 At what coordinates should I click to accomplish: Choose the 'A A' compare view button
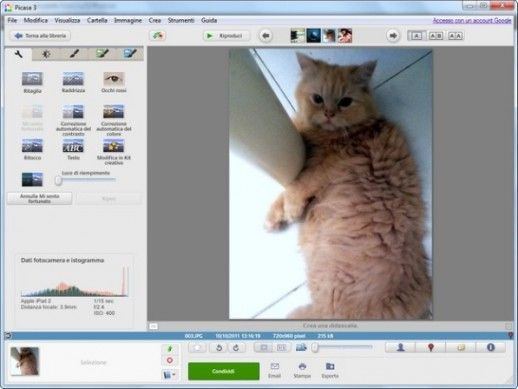455,36
